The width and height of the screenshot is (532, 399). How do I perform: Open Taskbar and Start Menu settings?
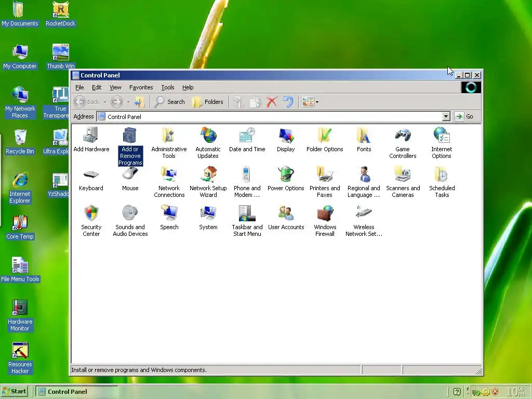click(247, 221)
